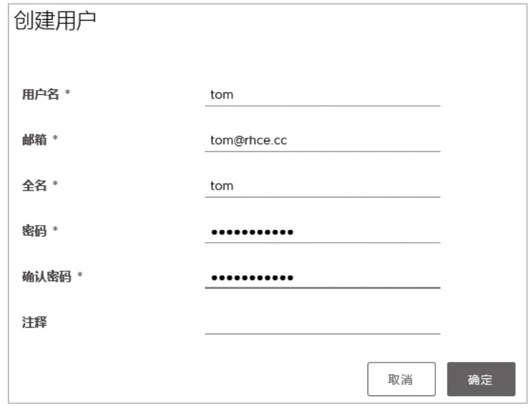Click the required asterisk next to 邮箱

point(55,138)
